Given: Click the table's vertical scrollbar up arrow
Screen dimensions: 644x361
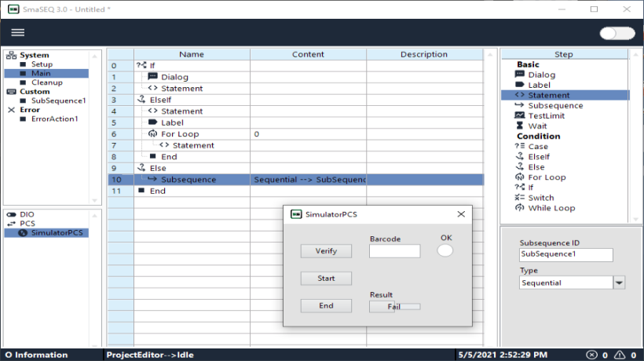Looking at the screenshot, I should tap(490, 55).
